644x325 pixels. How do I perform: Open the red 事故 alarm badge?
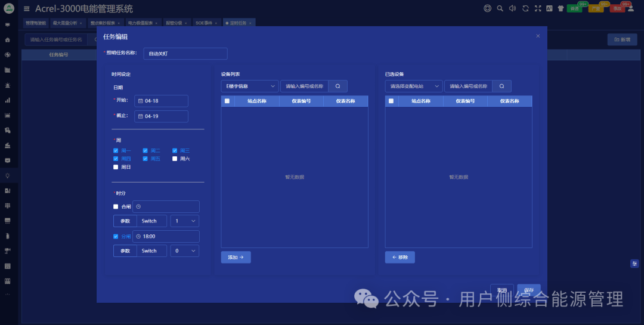617,8
